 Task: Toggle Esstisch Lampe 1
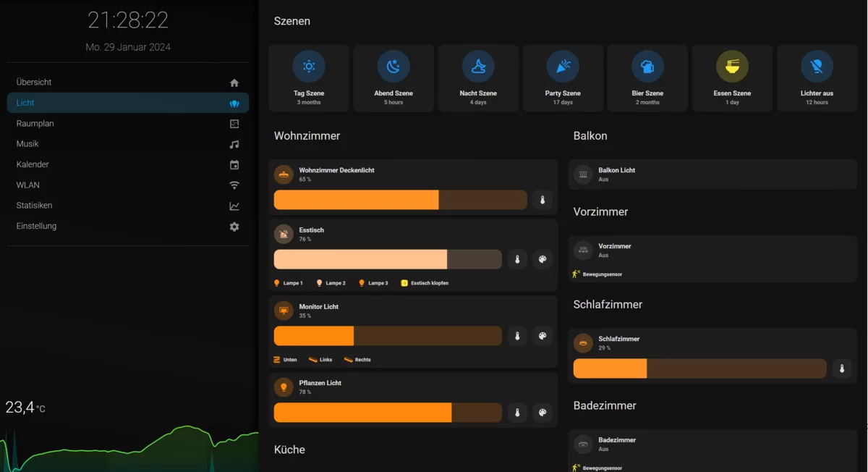click(x=289, y=283)
